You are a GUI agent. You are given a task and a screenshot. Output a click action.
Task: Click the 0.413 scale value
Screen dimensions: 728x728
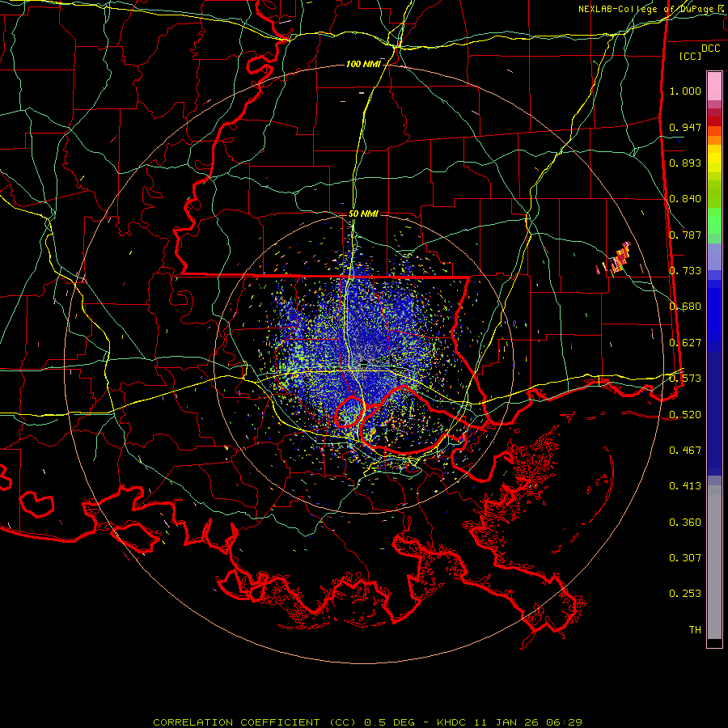point(685,486)
